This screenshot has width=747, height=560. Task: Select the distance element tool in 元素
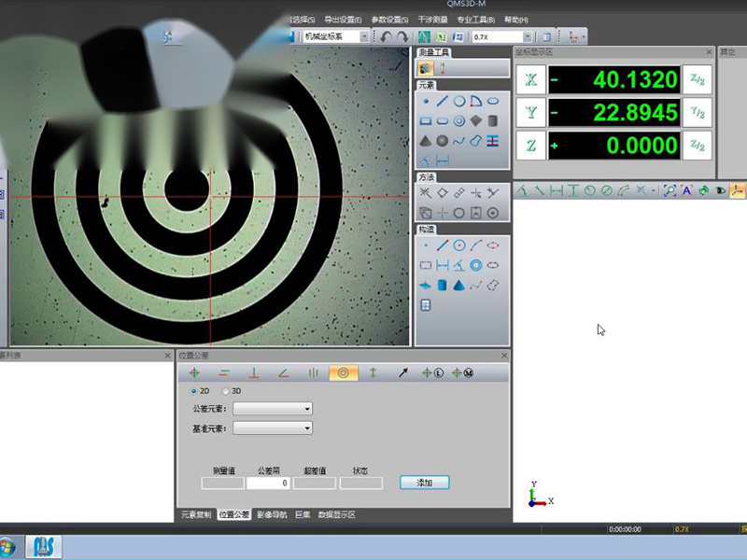coord(443,161)
